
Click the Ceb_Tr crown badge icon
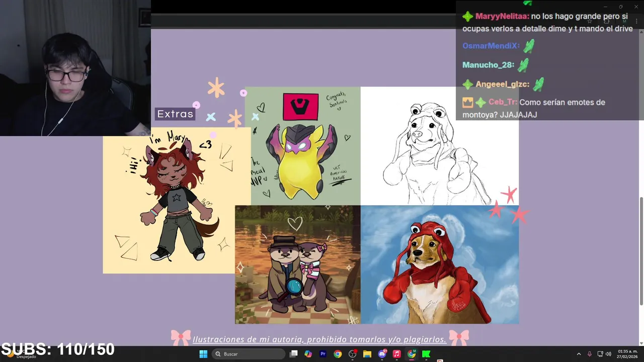click(468, 103)
